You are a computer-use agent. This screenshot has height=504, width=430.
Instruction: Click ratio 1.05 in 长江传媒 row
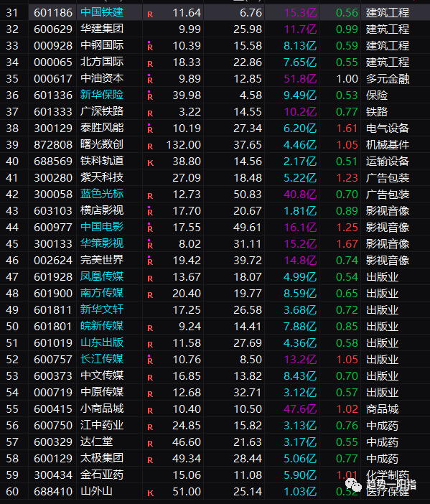tap(347, 360)
